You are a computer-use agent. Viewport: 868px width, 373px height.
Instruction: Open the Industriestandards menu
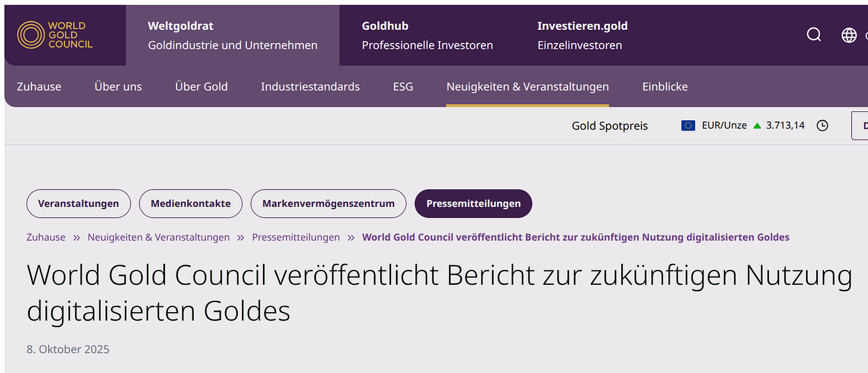coord(310,86)
